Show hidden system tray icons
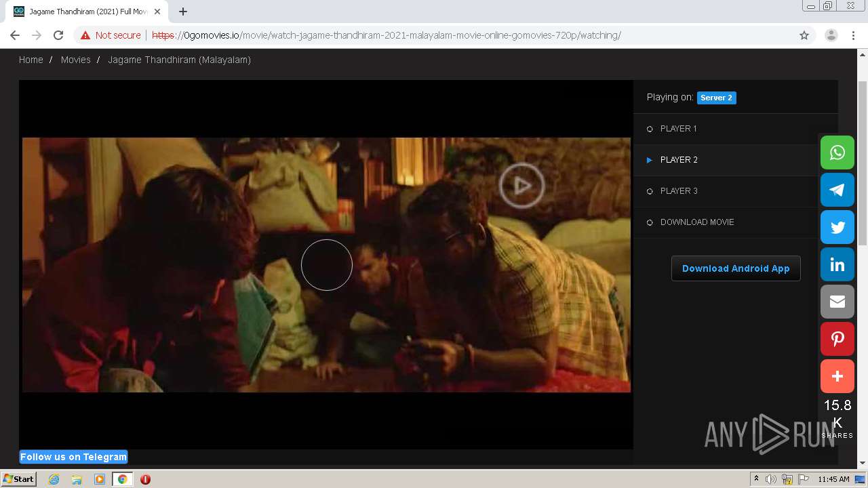This screenshot has height=488, width=868. (756, 479)
